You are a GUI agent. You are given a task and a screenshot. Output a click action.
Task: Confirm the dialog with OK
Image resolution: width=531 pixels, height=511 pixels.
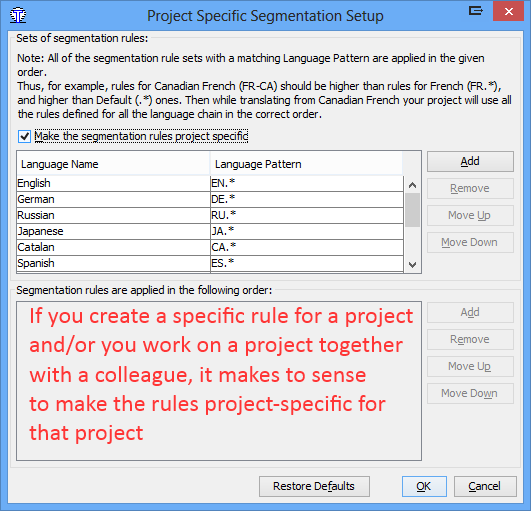click(x=424, y=486)
